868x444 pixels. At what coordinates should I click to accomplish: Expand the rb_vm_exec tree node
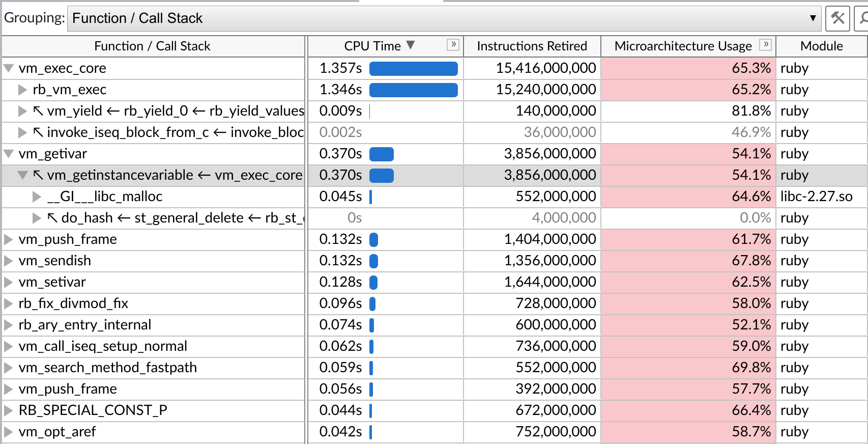[22, 90]
